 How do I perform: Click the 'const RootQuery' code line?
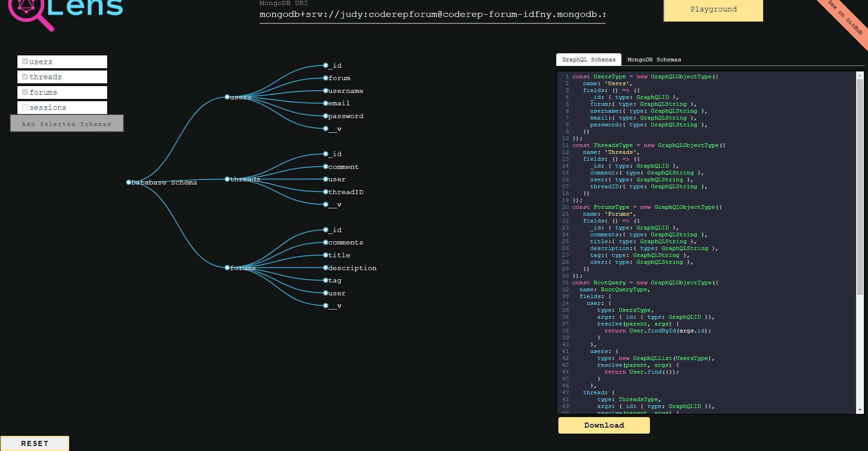[645, 283]
